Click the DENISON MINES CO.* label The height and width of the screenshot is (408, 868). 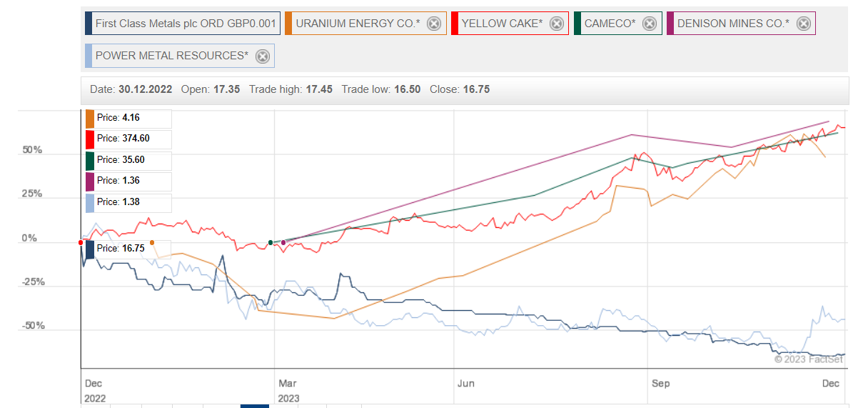pos(733,24)
